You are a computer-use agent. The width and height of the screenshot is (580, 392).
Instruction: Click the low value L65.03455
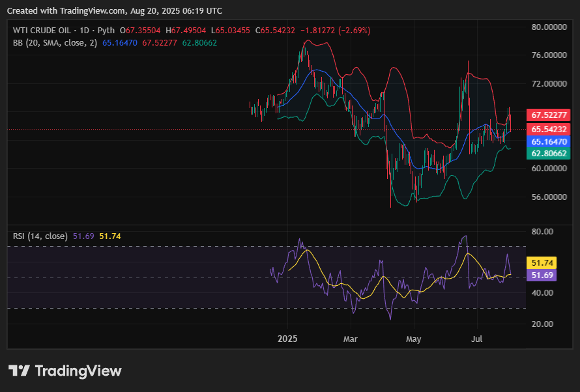(231, 31)
